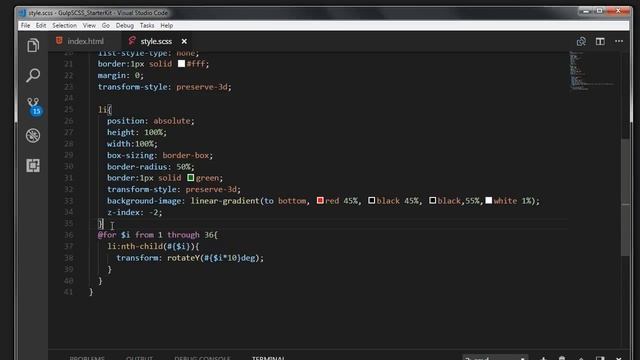Open the Debug view in activity bar
The width and height of the screenshot is (640, 360).
33,136
